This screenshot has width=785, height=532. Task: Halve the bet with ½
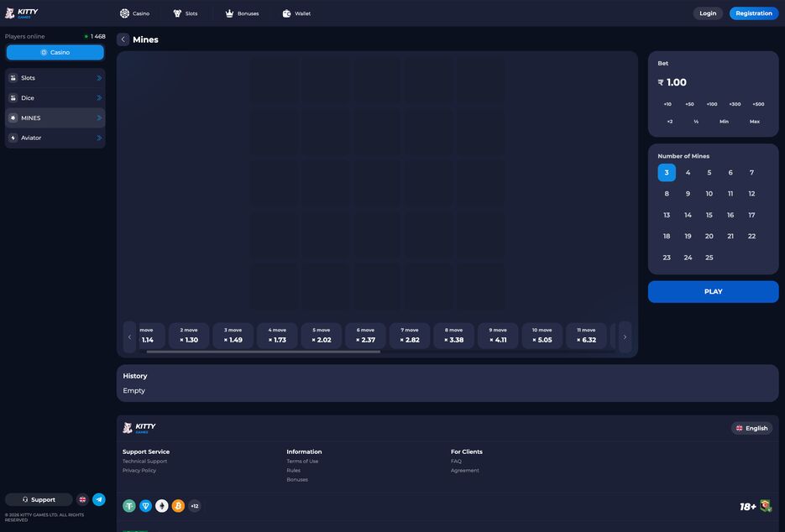(x=696, y=122)
